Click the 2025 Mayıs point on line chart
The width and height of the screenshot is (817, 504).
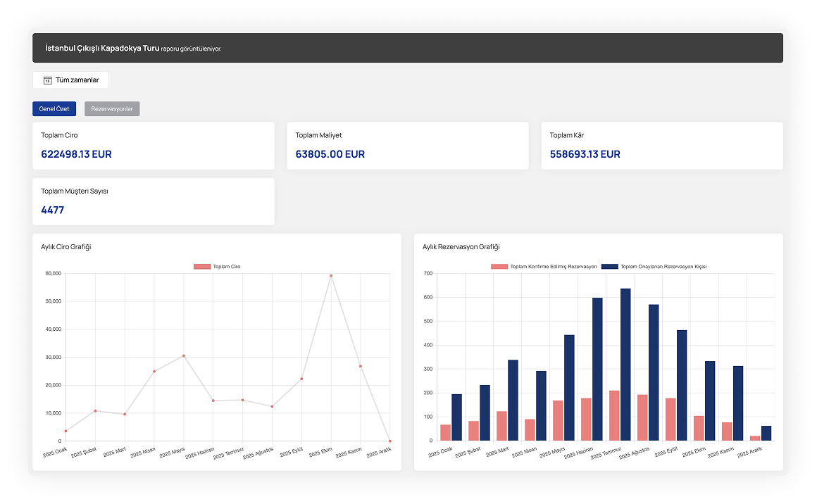[x=184, y=355]
